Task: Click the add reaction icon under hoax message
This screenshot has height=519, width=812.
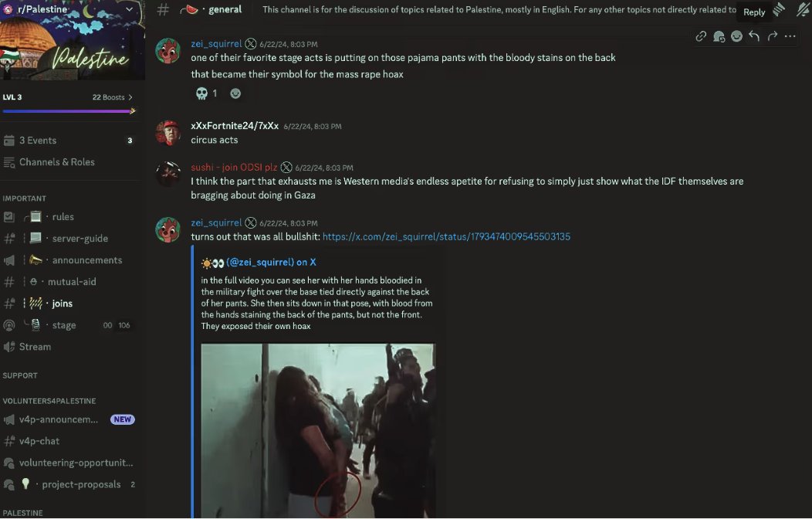Action: coord(235,93)
